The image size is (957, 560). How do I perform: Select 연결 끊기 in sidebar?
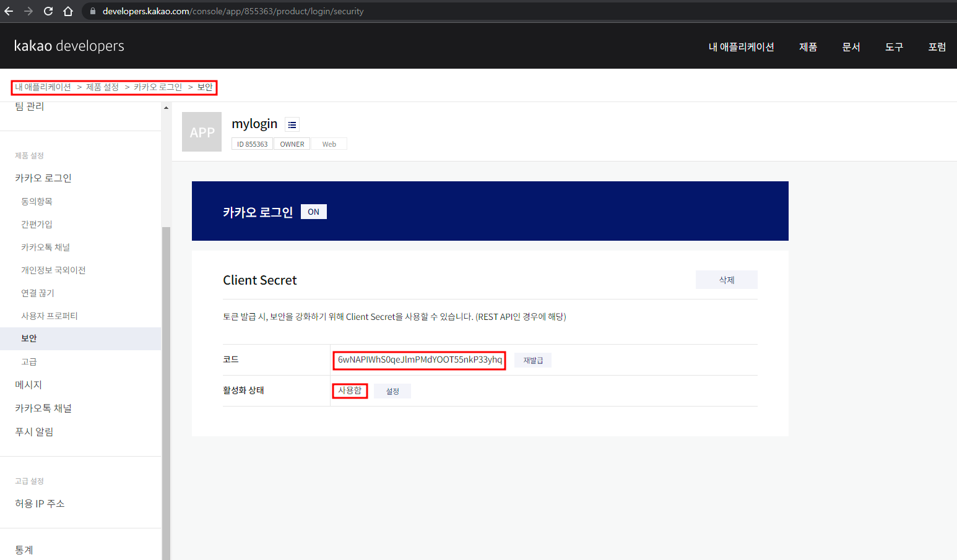(38, 293)
